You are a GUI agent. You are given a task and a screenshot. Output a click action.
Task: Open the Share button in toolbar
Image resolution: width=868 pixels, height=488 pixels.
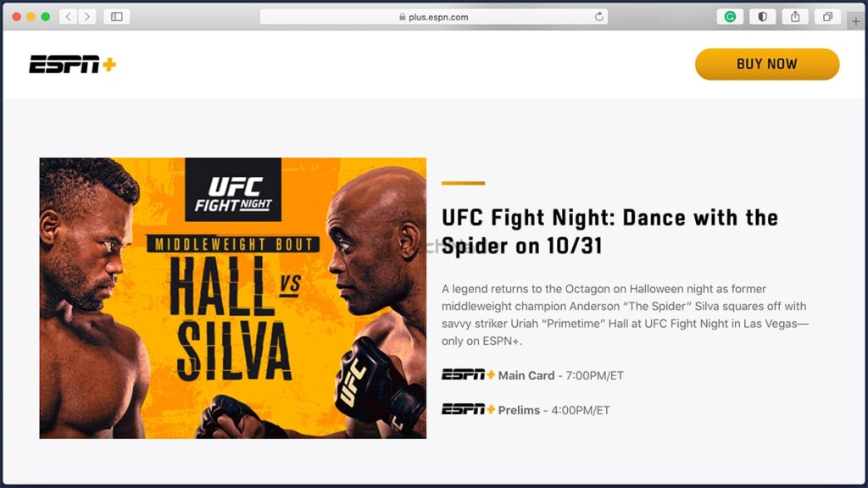point(795,17)
